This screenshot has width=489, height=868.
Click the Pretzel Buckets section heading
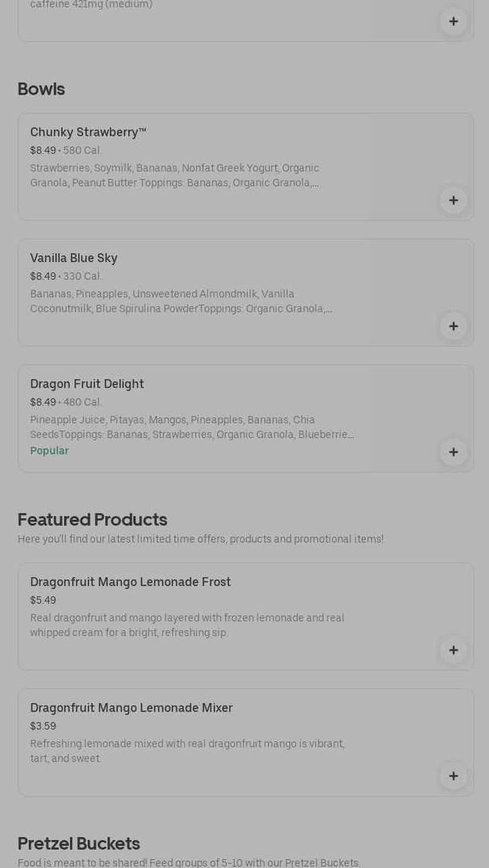tap(79, 844)
